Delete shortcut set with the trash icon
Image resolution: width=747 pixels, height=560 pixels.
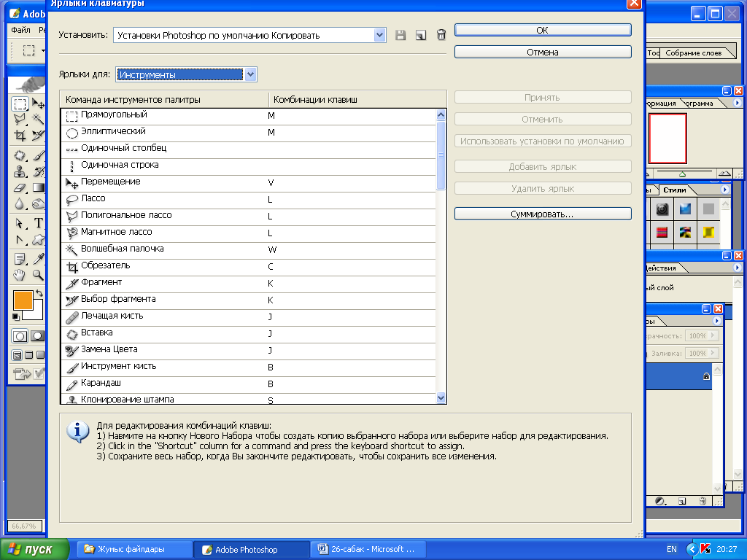[441, 35]
